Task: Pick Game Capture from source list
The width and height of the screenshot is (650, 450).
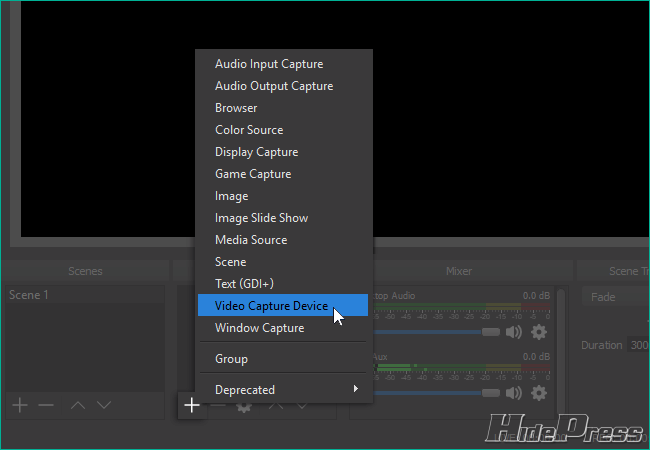Action: [x=253, y=174]
